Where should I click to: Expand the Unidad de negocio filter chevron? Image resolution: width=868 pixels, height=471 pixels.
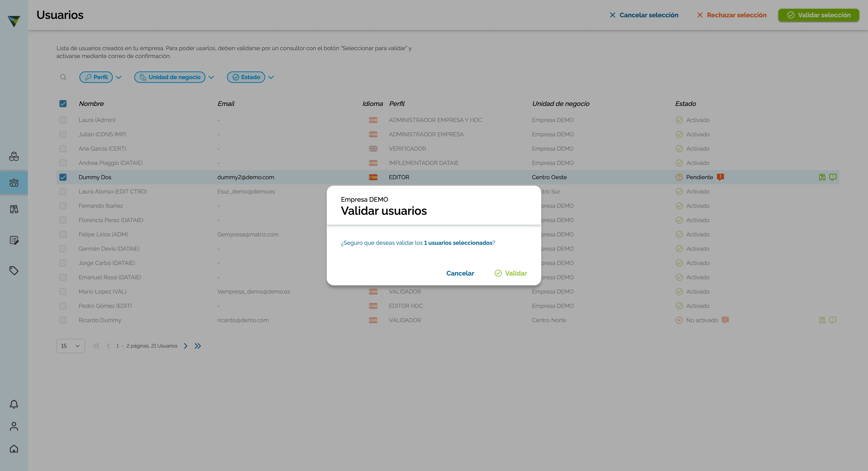[x=211, y=77]
